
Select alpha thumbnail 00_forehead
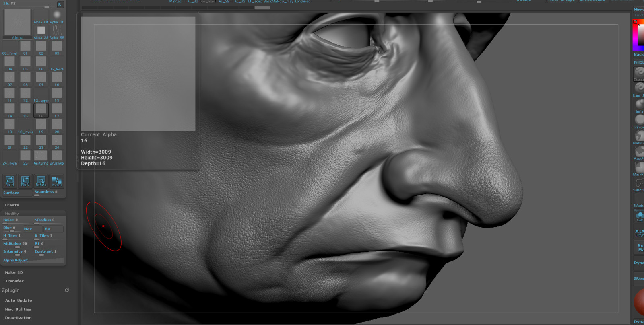point(10,48)
